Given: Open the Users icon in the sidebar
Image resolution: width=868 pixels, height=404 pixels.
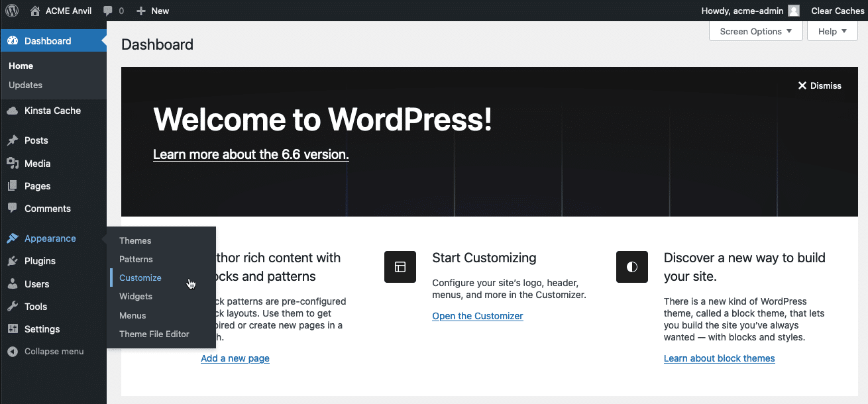Looking at the screenshot, I should 14,283.
